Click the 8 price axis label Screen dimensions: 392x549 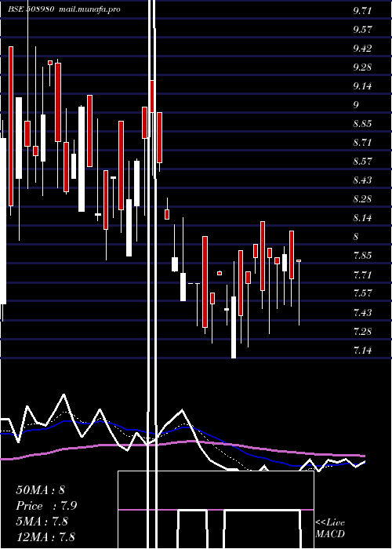click(356, 237)
